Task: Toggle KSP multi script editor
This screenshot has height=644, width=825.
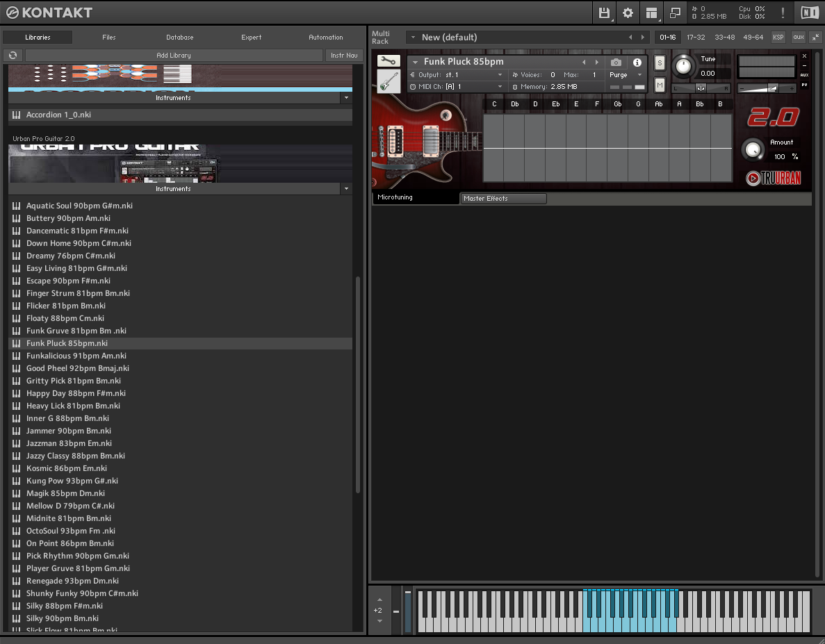Action: [778, 38]
